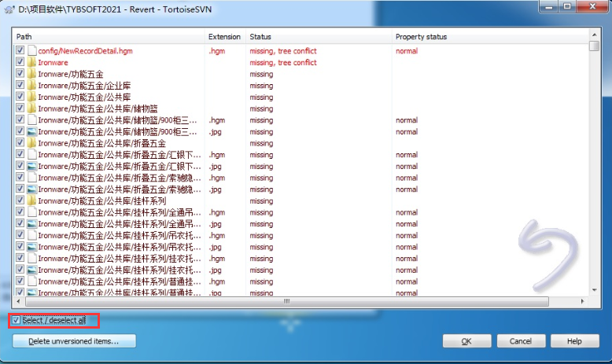The width and height of the screenshot is (612, 364).
Task: Click image icon of 挂杆系列/吊衣托 .jpg row
Action: pyautogui.click(x=31, y=247)
